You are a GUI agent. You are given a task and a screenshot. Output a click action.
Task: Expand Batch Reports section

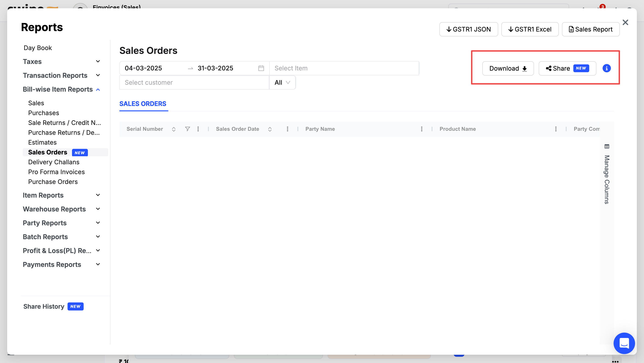[x=61, y=237]
